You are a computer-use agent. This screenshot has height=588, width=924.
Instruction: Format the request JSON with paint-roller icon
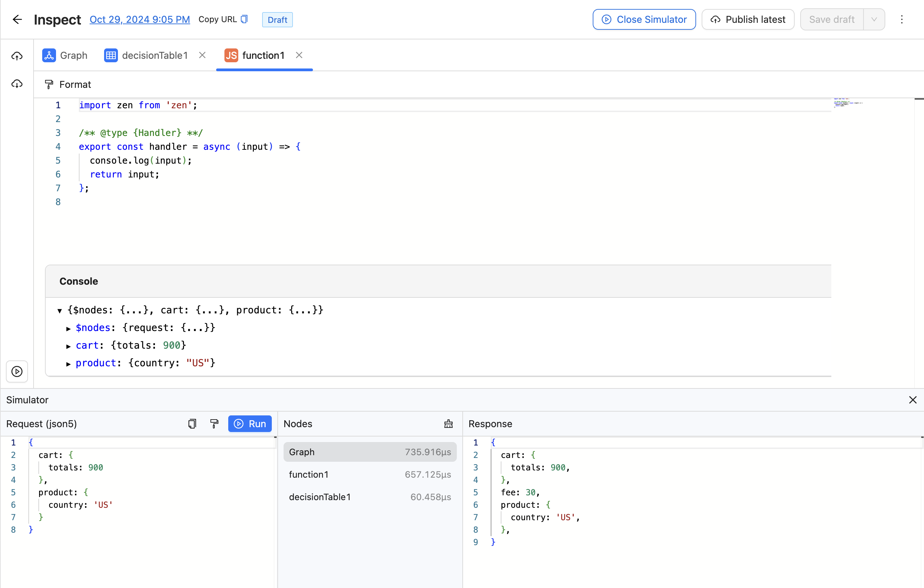click(x=214, y=423)
